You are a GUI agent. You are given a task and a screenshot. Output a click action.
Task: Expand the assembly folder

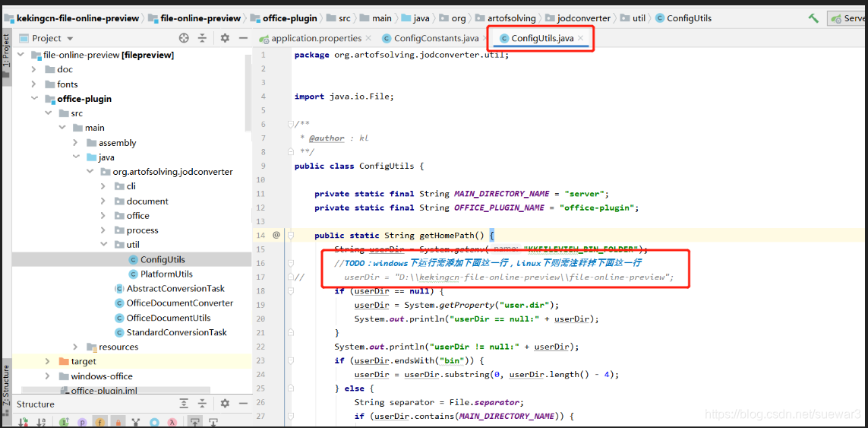pos(75,142)
